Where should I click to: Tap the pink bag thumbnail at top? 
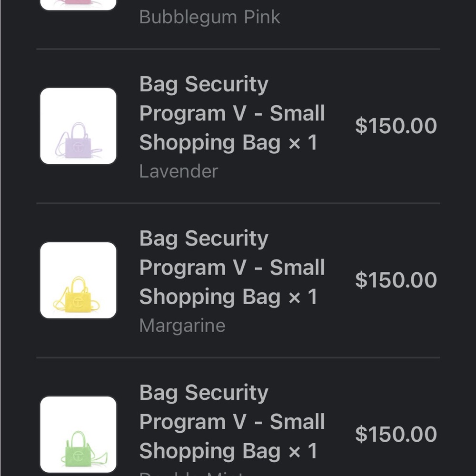[78, 5]
